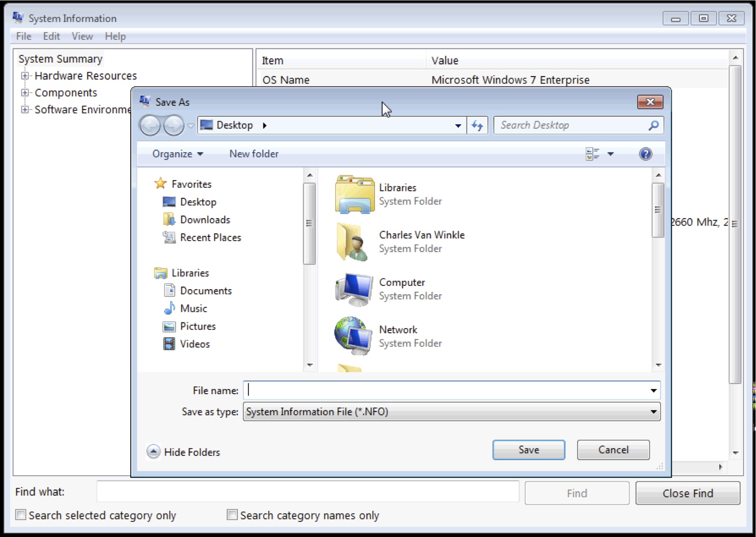Viewport: 756px width, 537px height.
Task: Click the Pictures library icon
Action: pos(169,326)
